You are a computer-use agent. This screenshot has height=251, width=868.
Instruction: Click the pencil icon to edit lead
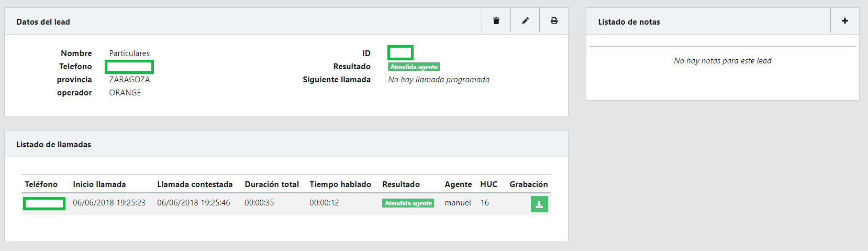(x=525, y=21)
